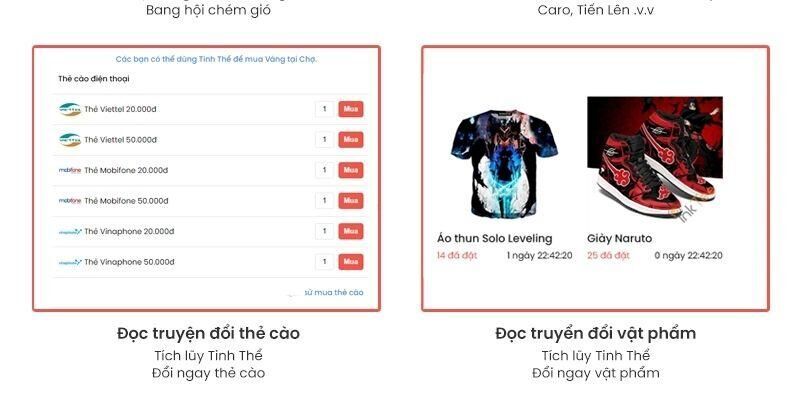Image resolution: width=800 pixels, height=415 pixels.
Task: Focus quantity field for Thẻ Viettel 20.000đ
Action: pos(324,109)
